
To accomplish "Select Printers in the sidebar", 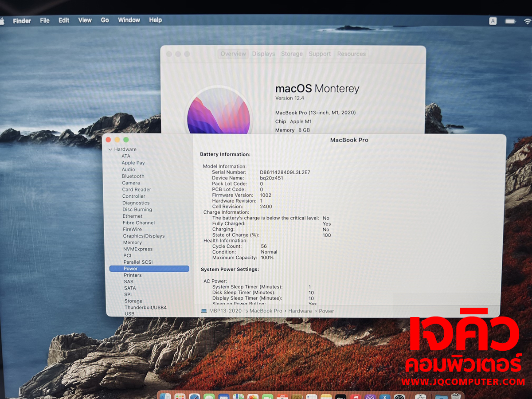I will pos(133,275).
